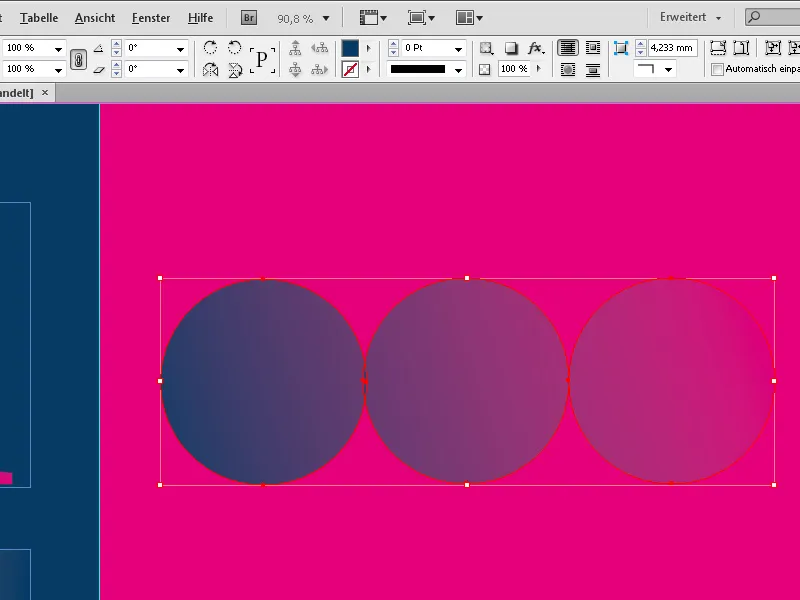Fit content proportionally
The width and height of the screenshot is (800, 600).
click(x=741, y=48)
